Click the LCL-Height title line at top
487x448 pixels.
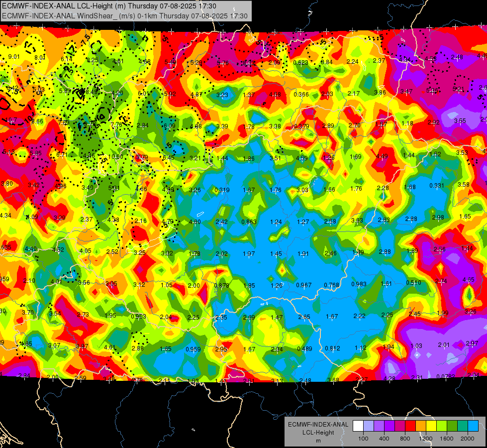tap(109, 6)
